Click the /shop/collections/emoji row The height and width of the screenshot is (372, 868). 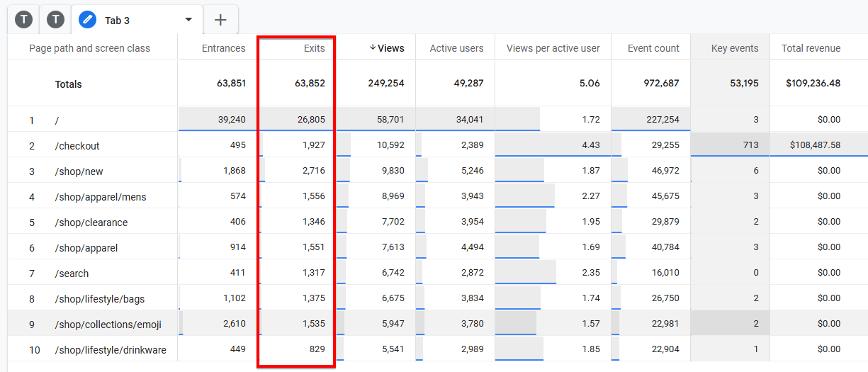pos(108,325)
